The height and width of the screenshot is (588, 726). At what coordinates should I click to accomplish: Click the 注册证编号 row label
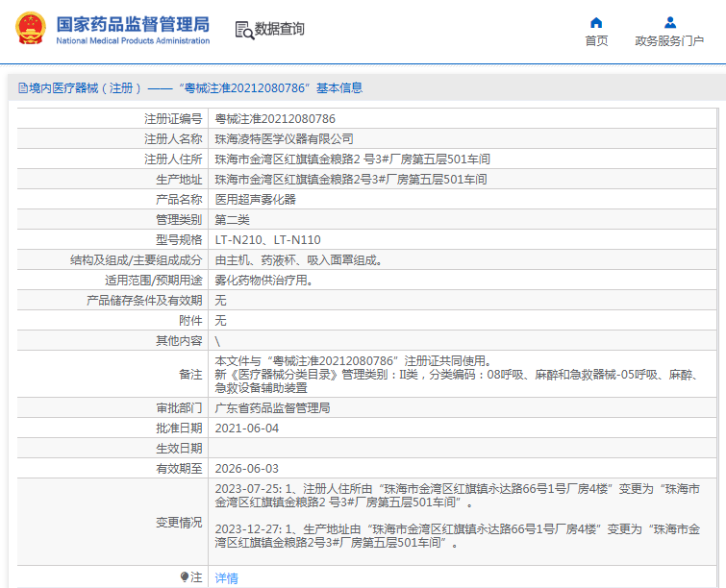(x=173, y=119)
